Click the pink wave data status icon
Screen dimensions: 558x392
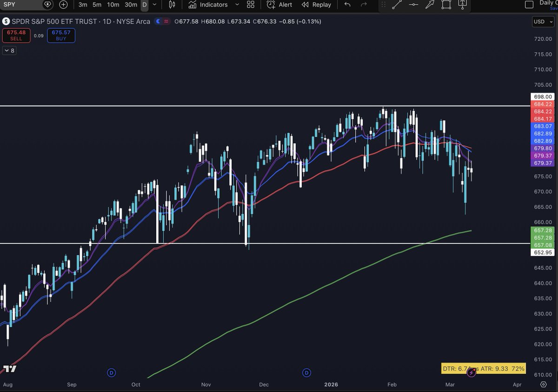[x=166, y=21]
